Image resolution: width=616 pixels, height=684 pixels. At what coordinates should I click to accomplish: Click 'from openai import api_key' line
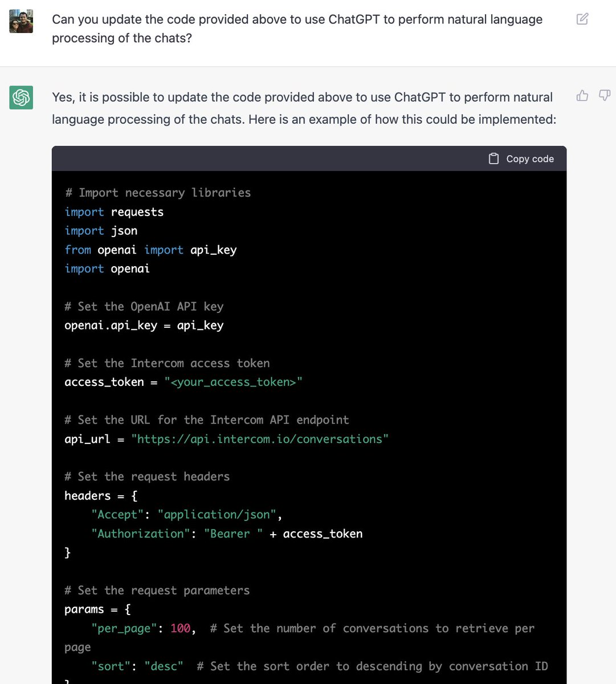click(x=150, y=250)
